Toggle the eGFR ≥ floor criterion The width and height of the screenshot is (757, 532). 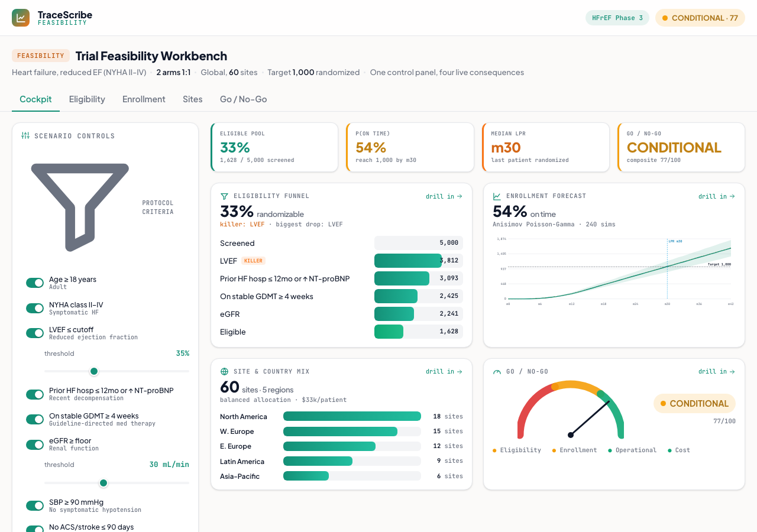35,445
